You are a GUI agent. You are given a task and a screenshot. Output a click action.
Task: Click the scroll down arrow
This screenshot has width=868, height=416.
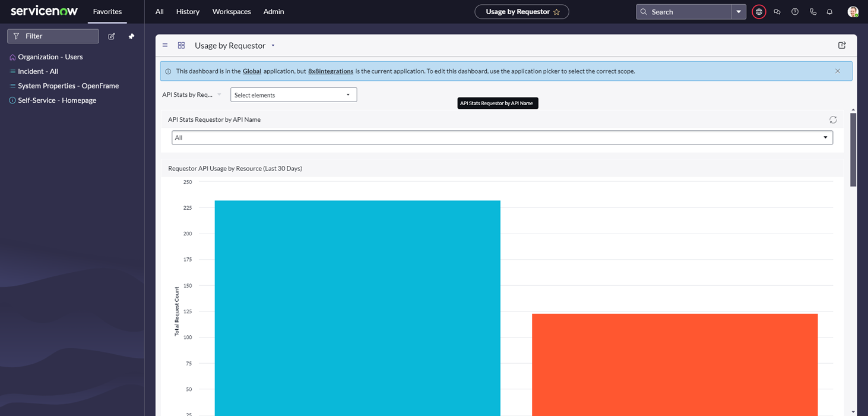(x=853, y=411)
